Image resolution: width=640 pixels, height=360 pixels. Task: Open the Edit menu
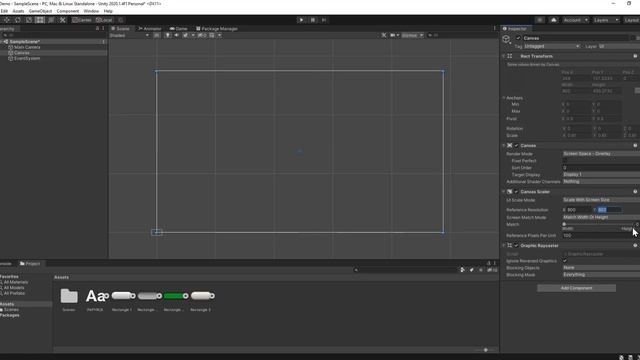4,11
